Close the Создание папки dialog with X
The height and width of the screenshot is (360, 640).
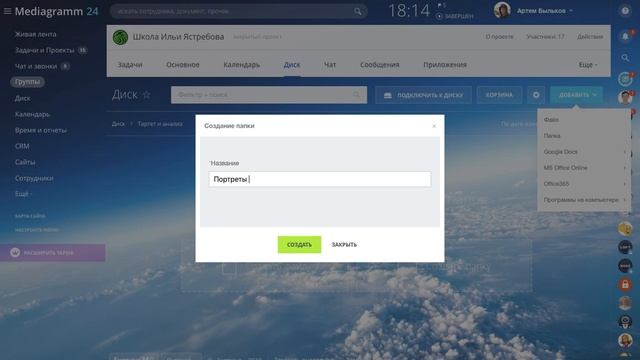(434, 126)
